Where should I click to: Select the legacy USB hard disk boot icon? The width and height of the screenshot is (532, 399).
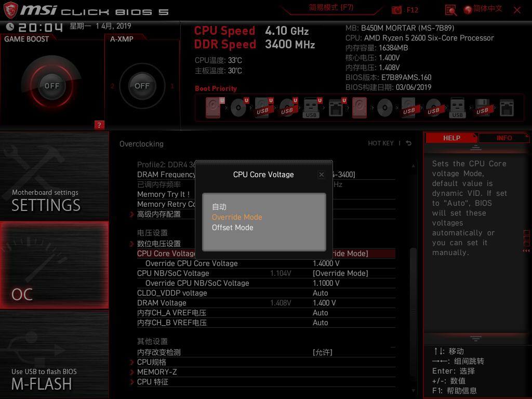(409, 108)
